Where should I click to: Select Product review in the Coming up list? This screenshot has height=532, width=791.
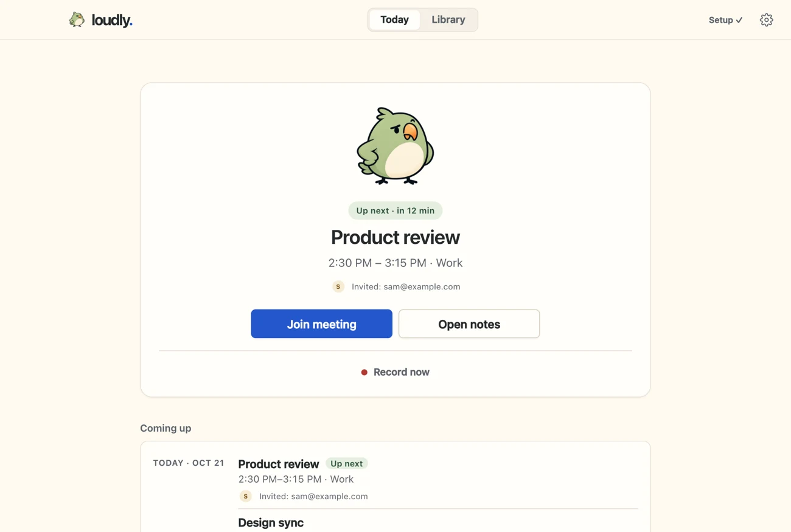(x=279, y=464)
